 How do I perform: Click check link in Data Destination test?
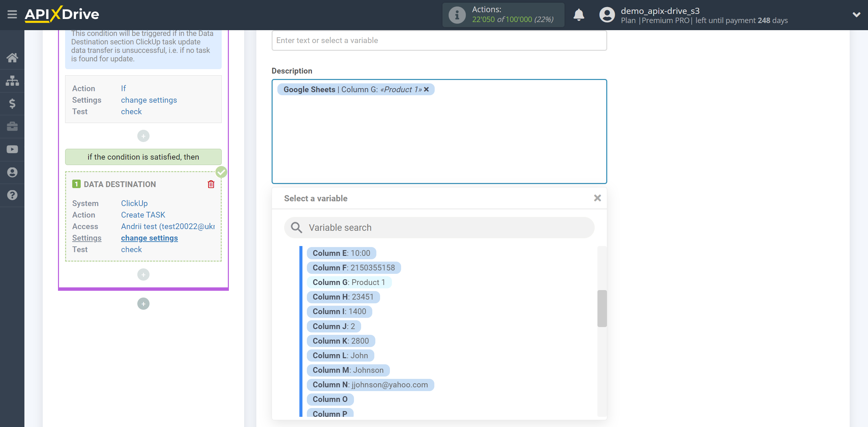tap(131, 249)
